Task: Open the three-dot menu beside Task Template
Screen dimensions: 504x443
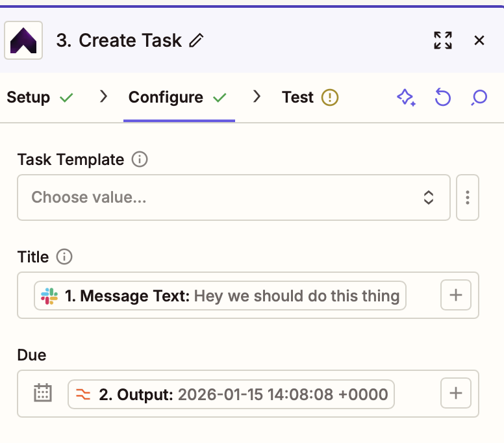Action: (468, 197)
